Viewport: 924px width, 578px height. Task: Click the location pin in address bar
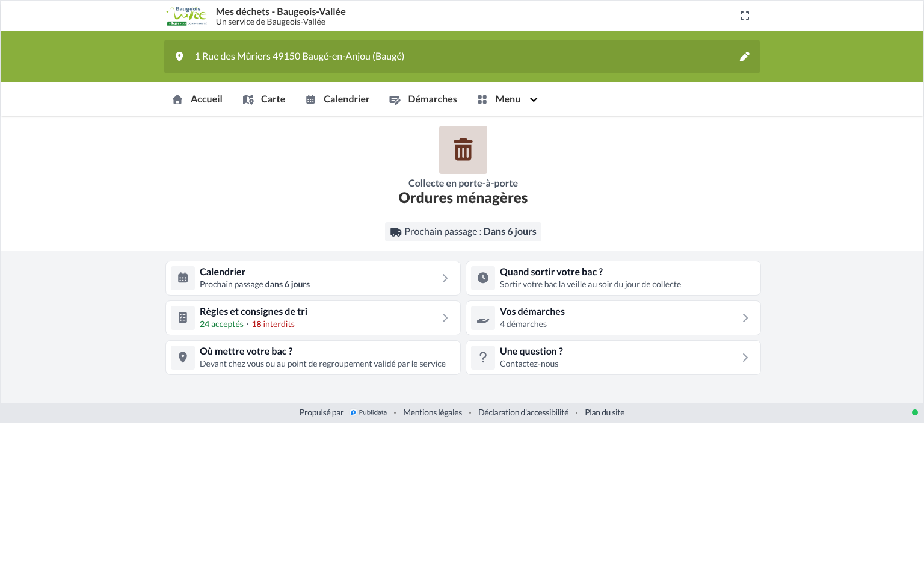pos(179,57)
